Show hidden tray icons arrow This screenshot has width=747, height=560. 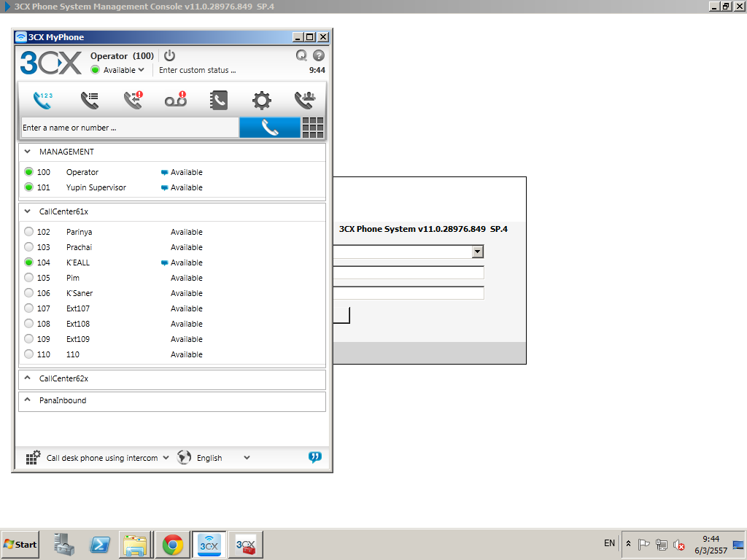(x=628, y=543)
